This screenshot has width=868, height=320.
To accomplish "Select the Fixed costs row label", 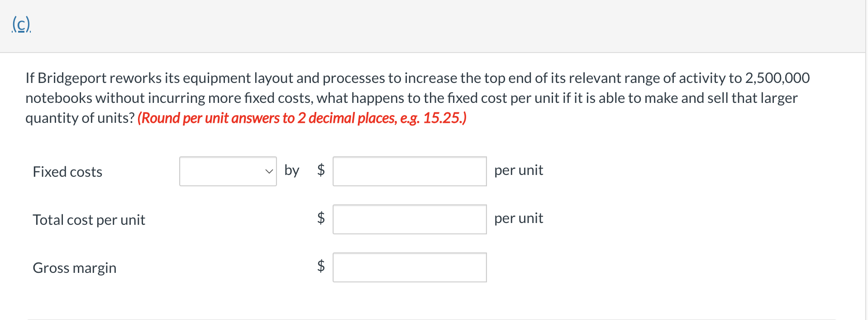I will [67, 172].
